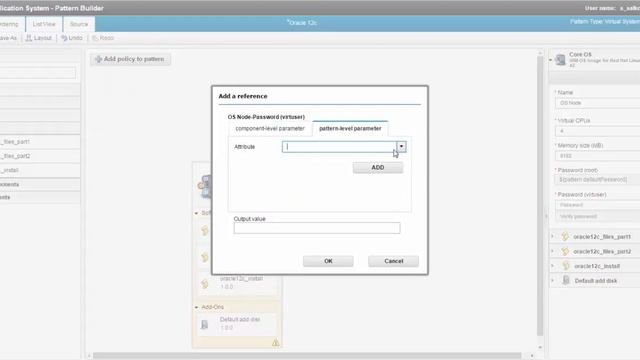Collapse the Add-Ons section on canvas

click(196, 307)
